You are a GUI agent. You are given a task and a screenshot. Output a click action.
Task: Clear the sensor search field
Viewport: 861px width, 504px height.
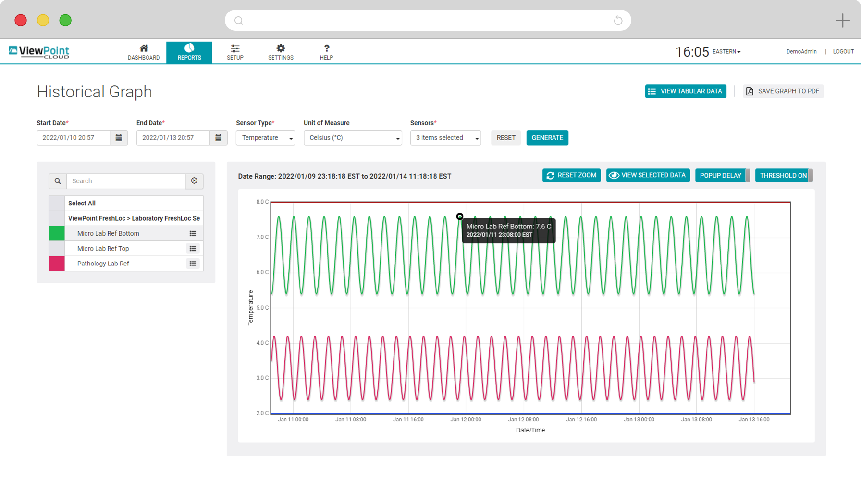click(194, 181)
